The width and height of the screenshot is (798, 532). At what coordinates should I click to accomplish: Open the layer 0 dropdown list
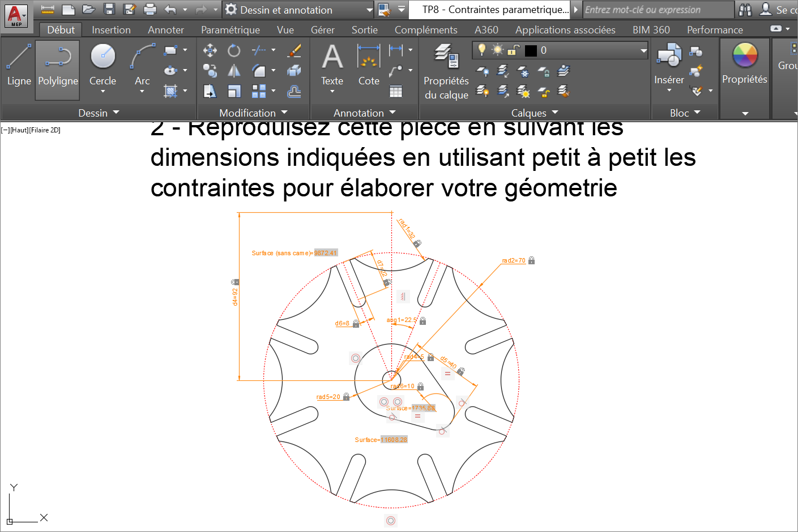(643, 50)
